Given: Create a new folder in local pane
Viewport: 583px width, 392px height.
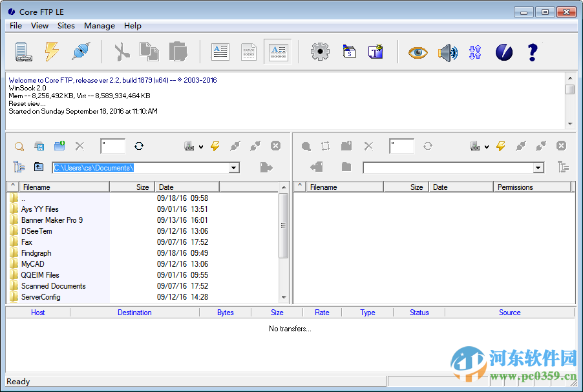Looking at the screenshot, I should pos(59,146).
